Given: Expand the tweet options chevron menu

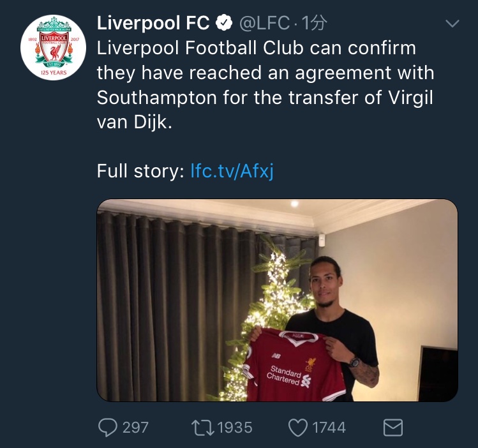Looking at the screenshot, I should coord(452,24).
